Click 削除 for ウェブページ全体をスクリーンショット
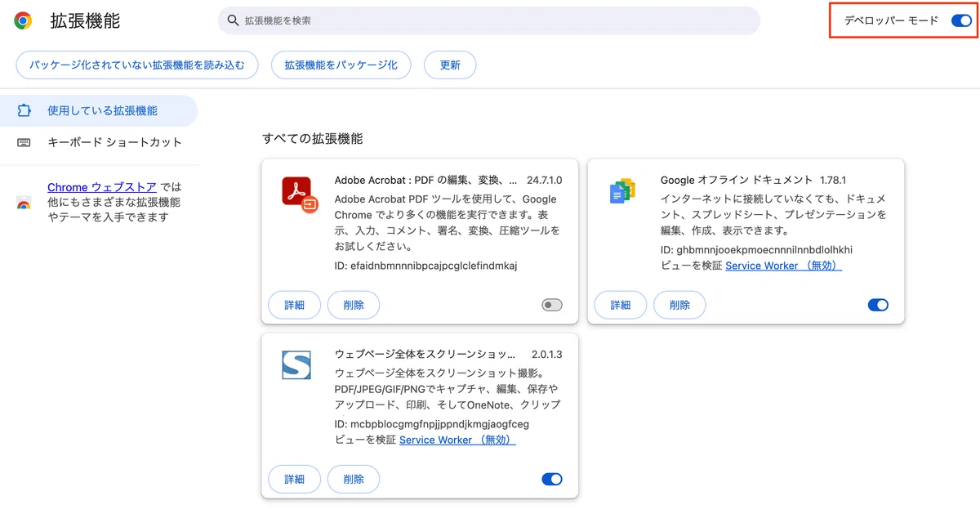Image resolution: width=980 pixels, height=514 pixels. [354, 479]
